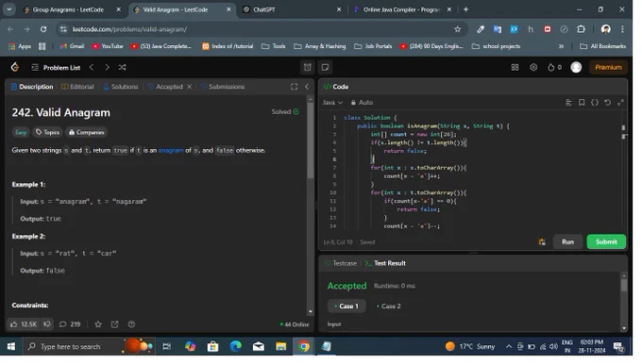Screen dimensions: 642x364
Task: Go to next problem arrow
Action: [x=108, y=68]
